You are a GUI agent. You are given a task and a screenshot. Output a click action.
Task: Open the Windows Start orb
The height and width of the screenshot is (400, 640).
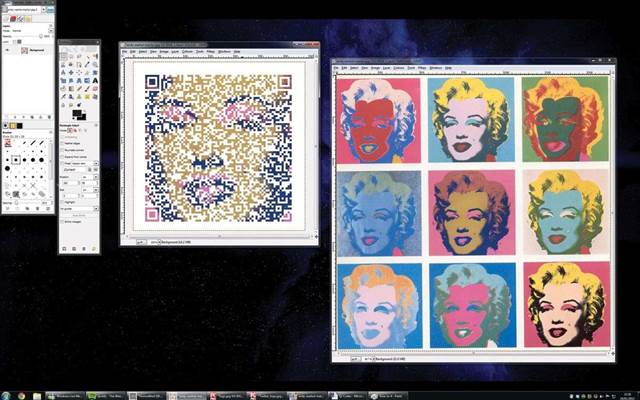(6, 396)
